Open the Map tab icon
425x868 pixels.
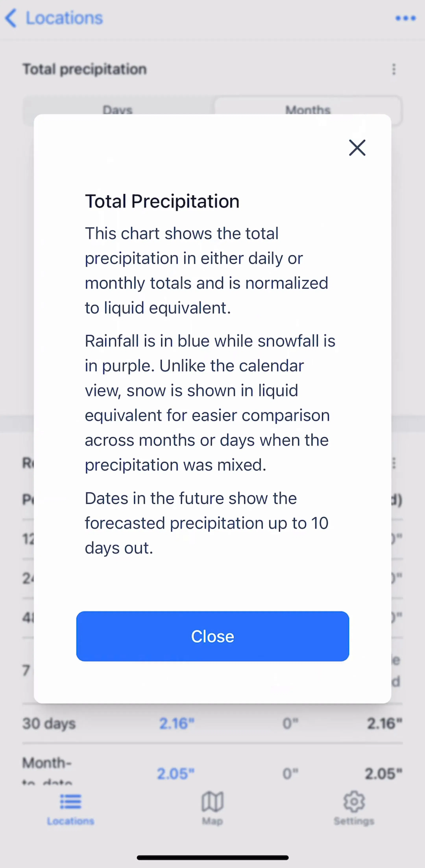(212, 801)
